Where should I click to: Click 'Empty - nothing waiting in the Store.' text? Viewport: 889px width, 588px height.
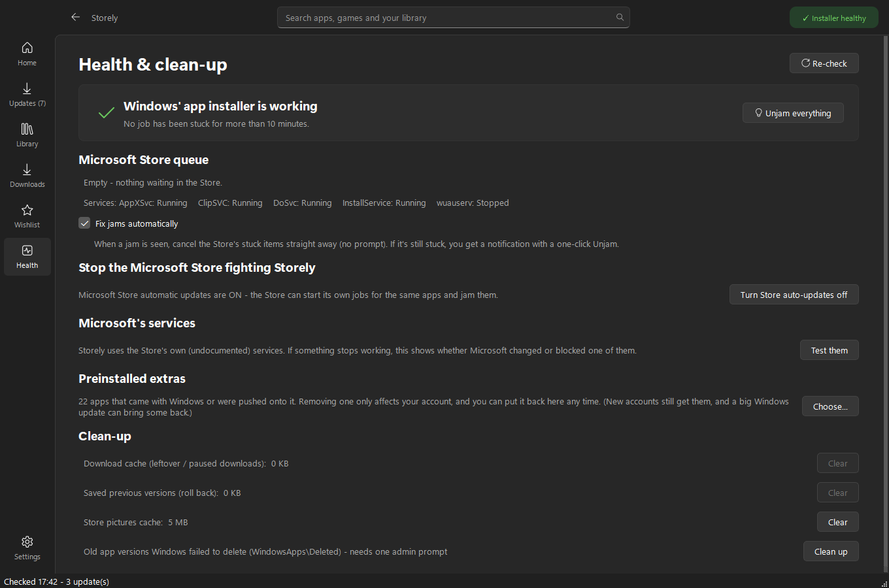pos(153,183)
